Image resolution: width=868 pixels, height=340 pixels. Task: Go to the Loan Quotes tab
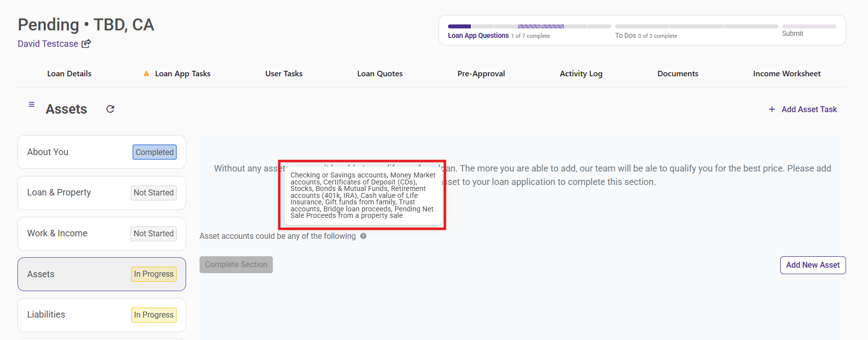coord(380,74)
